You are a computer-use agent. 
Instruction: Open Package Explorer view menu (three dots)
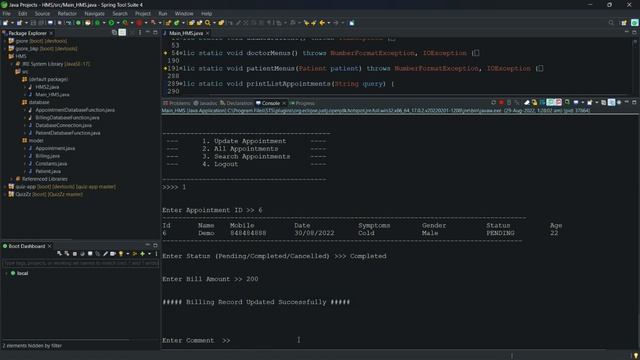pyautogui.click(x=140, y=33)
